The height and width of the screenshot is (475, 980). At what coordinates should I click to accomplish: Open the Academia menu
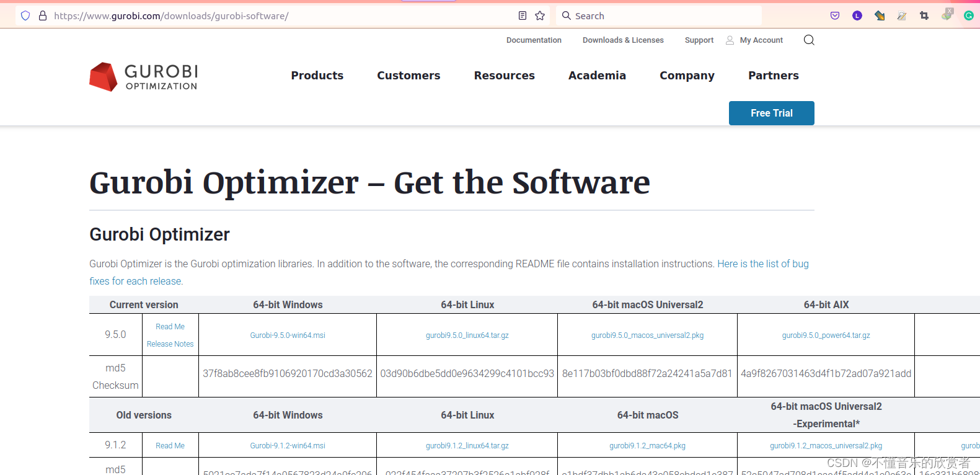597,76
